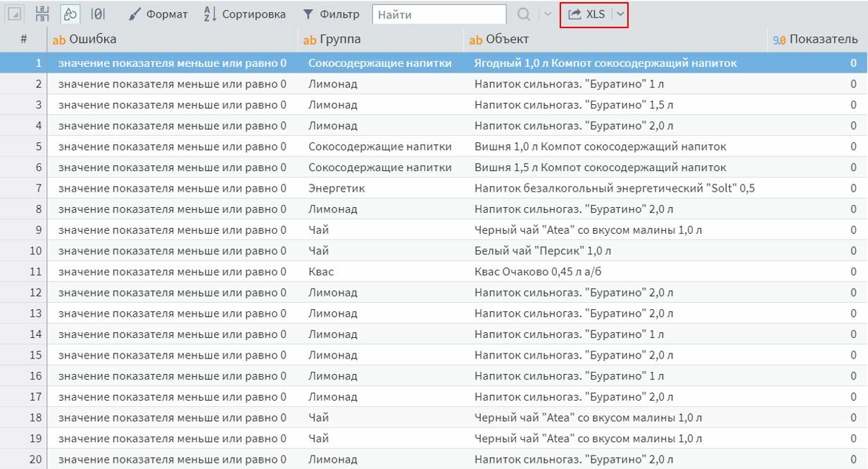Select cell Напиток сильногаз. "Буратино" 1,5 л
Screen dimensions: 868x469
pyautogui.click(x=615, y=105)
